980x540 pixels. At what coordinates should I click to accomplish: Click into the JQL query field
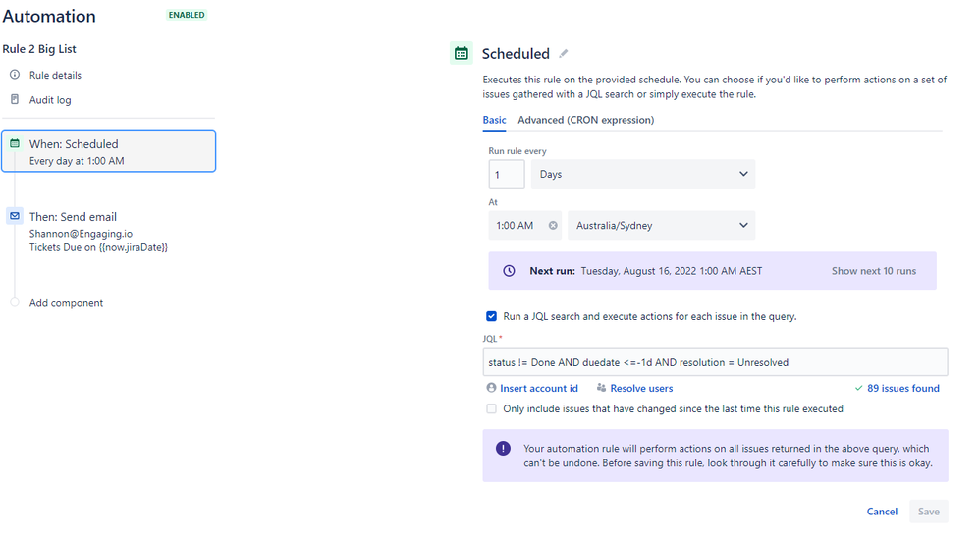(715, 362)
